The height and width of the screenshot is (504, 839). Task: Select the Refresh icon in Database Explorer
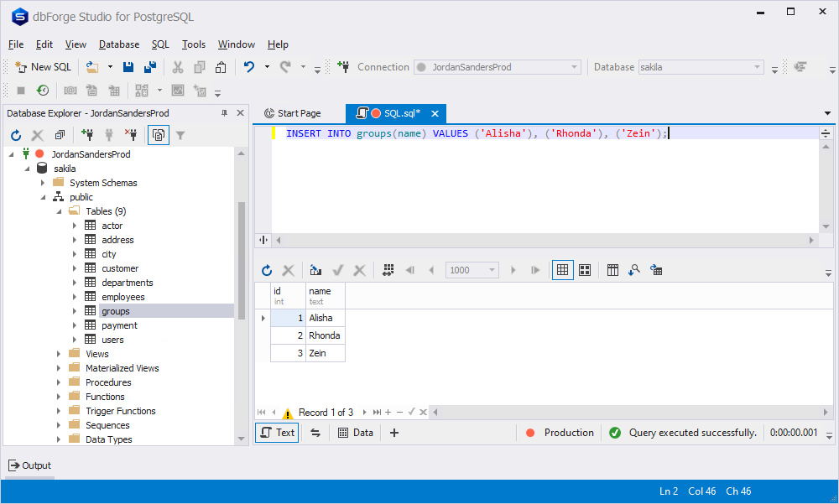click(15, 134)
